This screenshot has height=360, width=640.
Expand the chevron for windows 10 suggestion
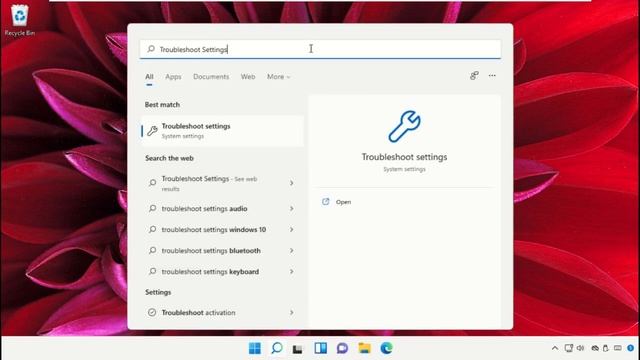click(291, 230)
